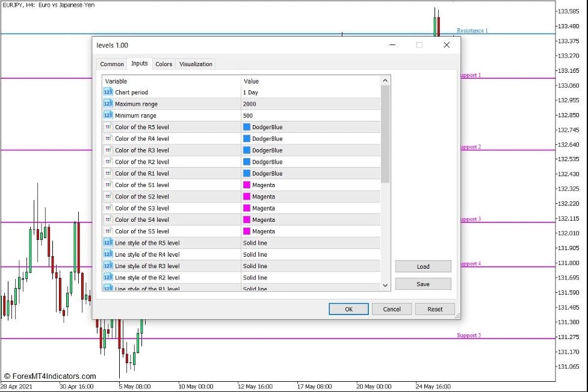Select the property icon for Color of the S1 level

point(108,185)
